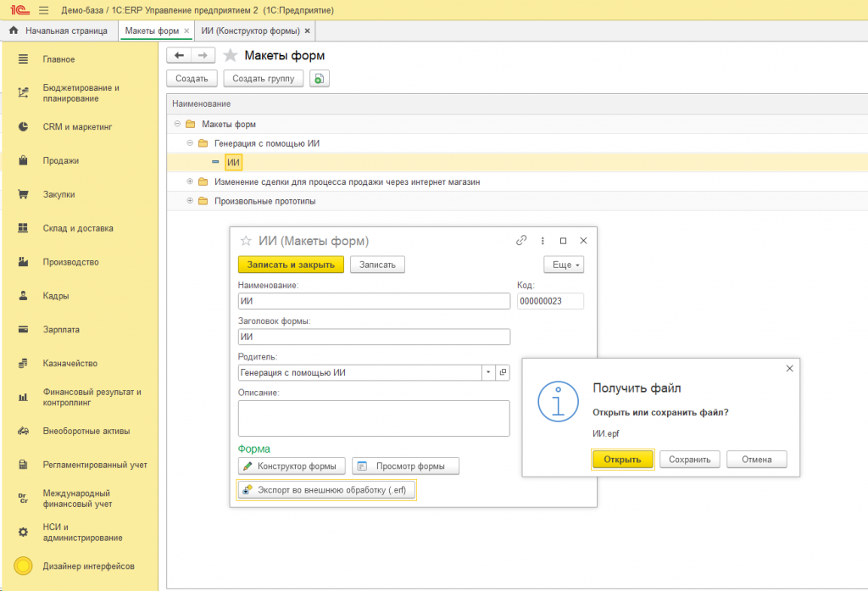The width and height of the screenshot is (868, 591).
Task: Open the 1C main hamburger menu
Action: (44, 10)
